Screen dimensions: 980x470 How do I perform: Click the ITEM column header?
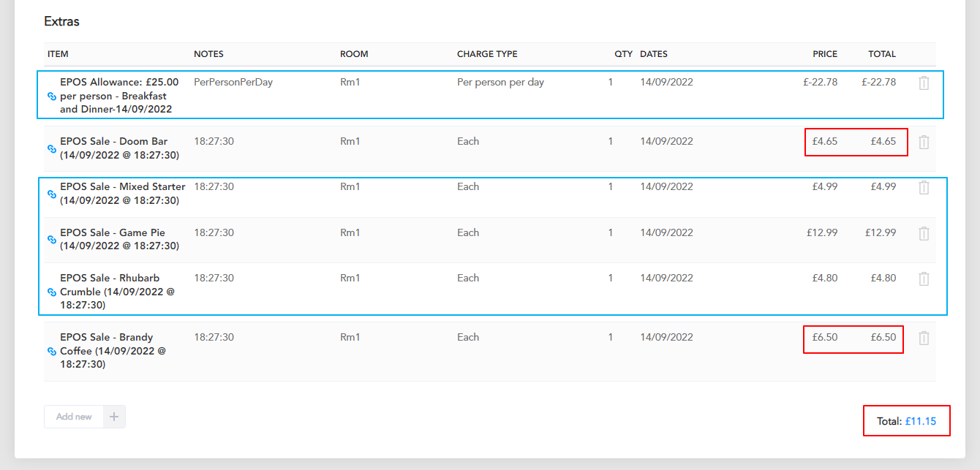58,54
